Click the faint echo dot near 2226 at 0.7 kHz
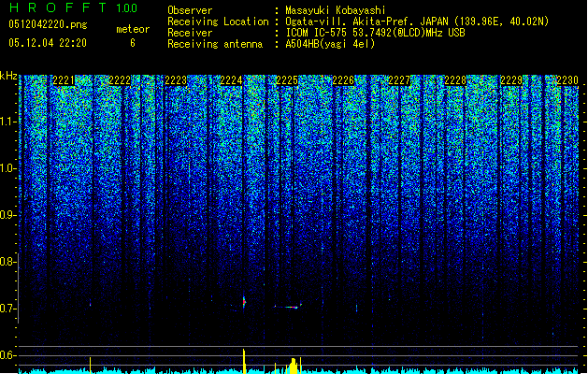Image resolution: width=588 pixels, height=374 pixels. [356, 309]
